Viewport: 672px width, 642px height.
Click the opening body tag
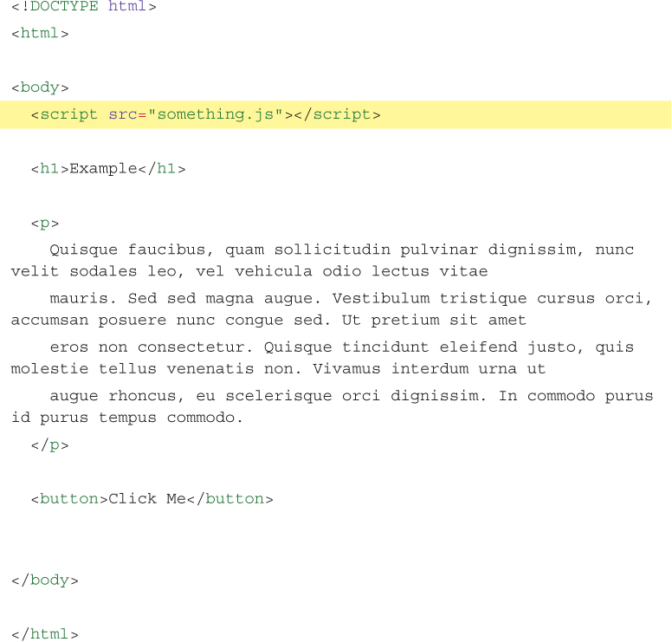40,88
